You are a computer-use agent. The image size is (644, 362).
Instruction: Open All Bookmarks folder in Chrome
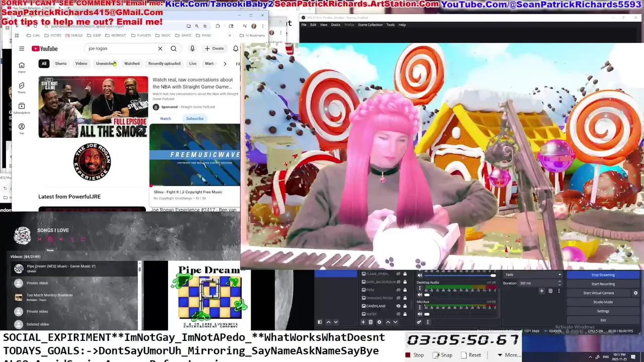(252, 35)
